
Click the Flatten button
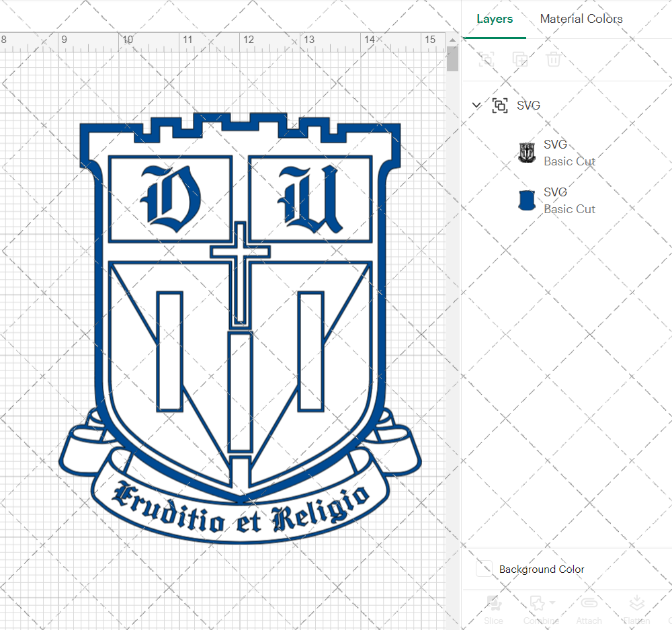tap(636, 609)
